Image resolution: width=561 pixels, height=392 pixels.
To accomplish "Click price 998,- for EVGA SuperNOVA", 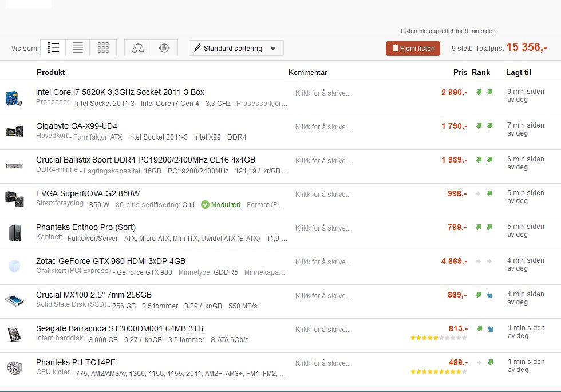I will pos(457,193).
